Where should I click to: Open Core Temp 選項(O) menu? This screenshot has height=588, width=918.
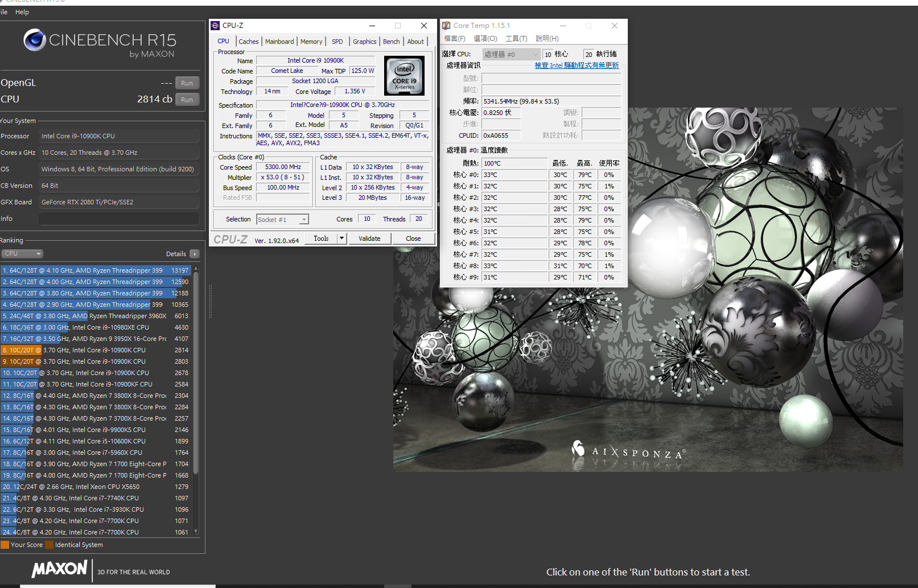click(485, 39)
